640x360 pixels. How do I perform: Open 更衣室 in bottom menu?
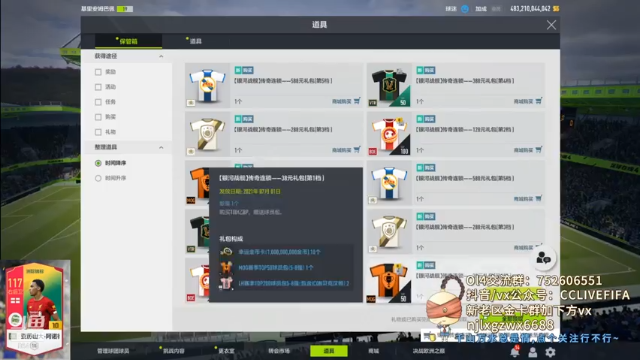pos(226,351)
